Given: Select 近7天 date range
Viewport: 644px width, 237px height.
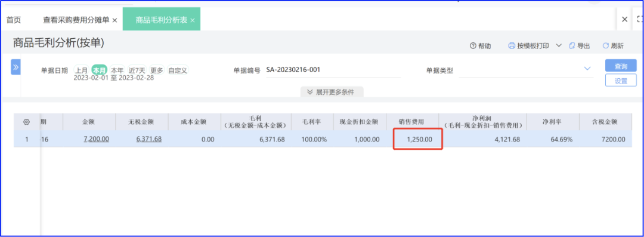Looking at the screenshot, I should 137,70.
